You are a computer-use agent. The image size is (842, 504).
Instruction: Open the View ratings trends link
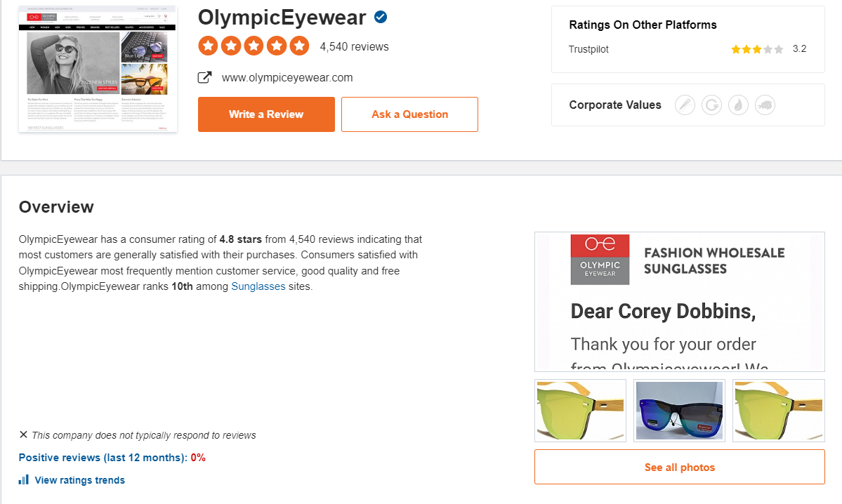(x=79, y=480)
